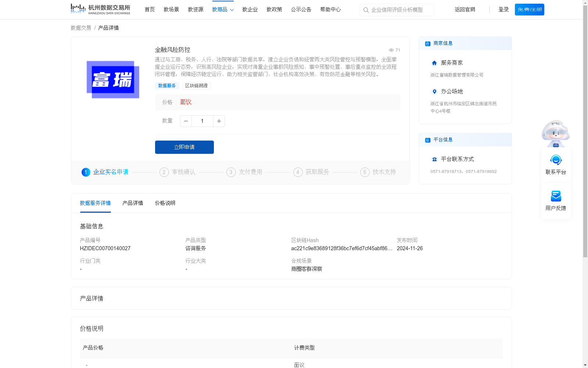The width and height of the screenshot is (588, 368).
Task: Click the step 5 circle 技术支持
Action: (365, 172)
